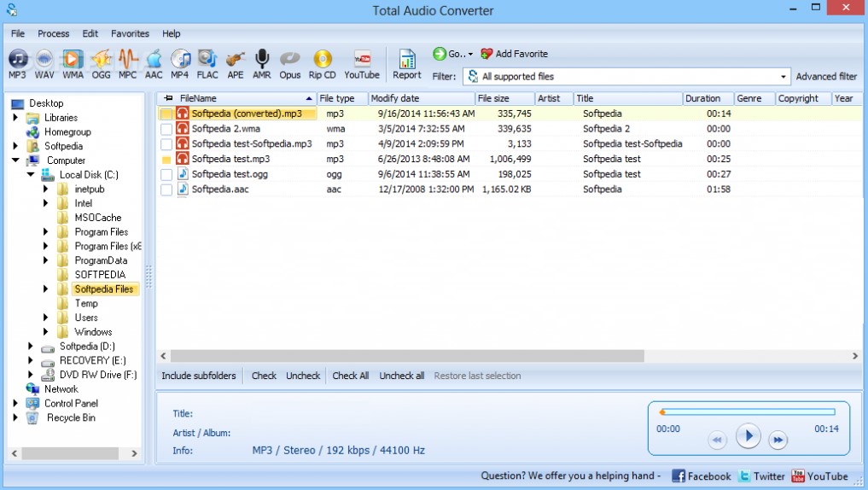The height and width of the screenshot is (490, 868).
Task: Expand the Softpedia (D:) drive node
Action: pos(31,346)
